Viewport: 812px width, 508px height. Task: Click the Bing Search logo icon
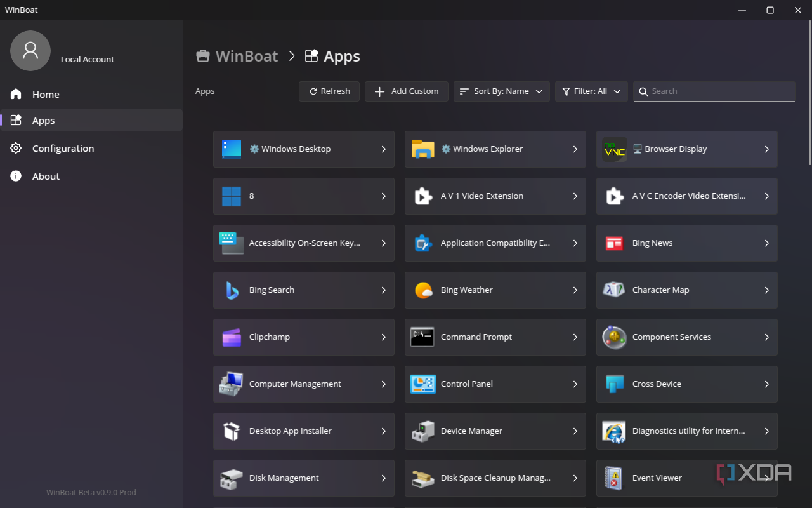232,290
